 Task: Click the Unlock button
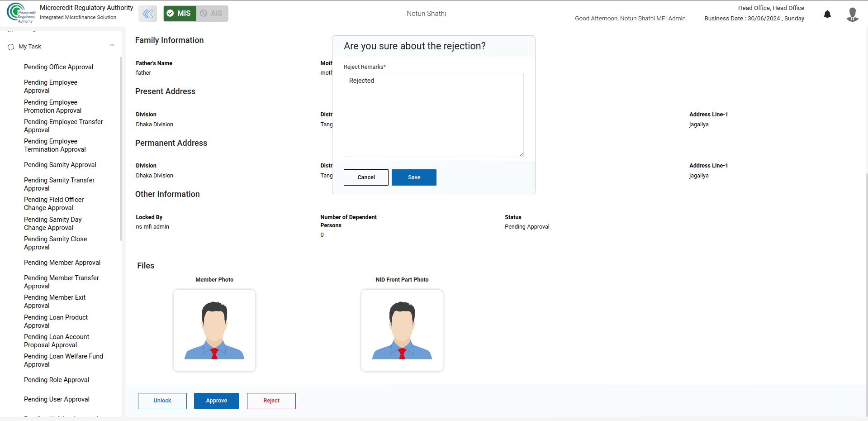(x=162, y=401)
